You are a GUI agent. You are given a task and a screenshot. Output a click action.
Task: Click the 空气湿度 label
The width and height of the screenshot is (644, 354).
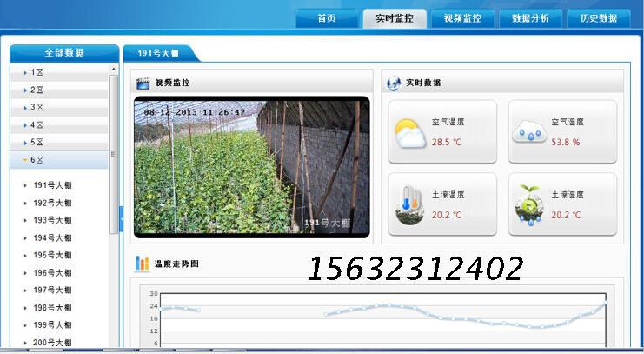tap(568, 122)
